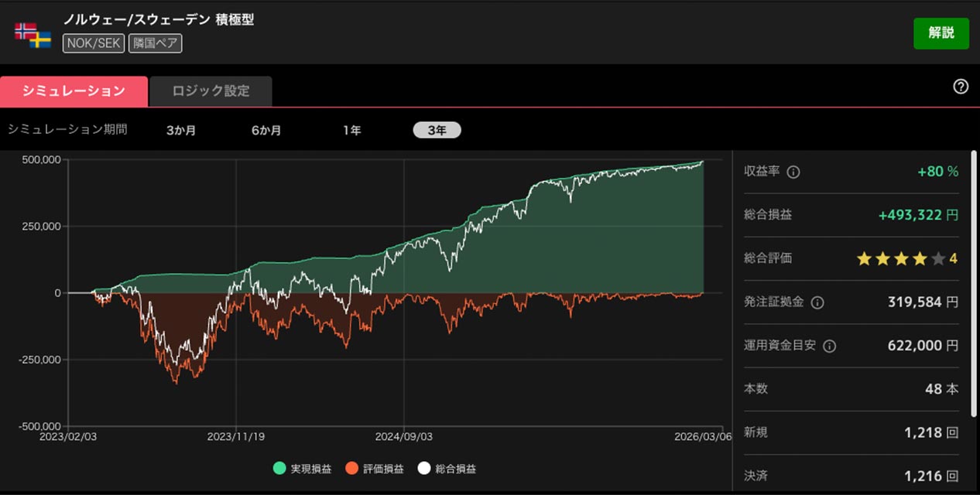Click the NOK/SEK currency pair tag
Viewport: 980px width, 495px height.
[93, 43]
